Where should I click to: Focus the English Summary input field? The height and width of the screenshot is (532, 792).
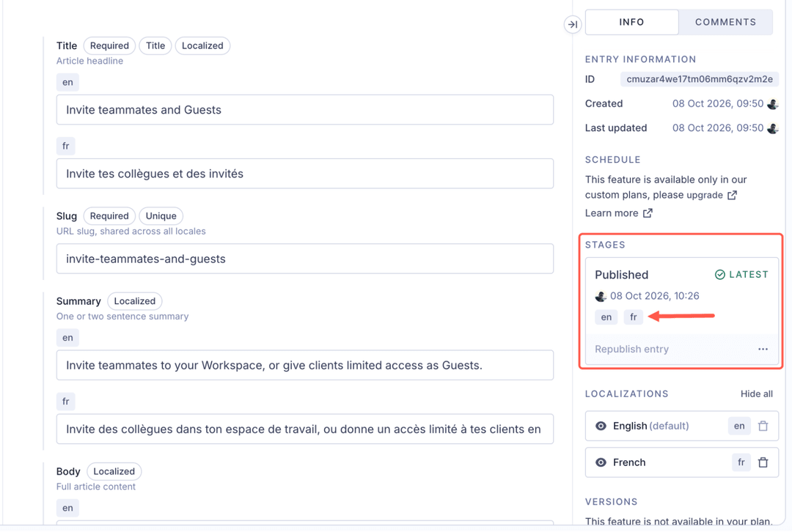click(304, 365)
